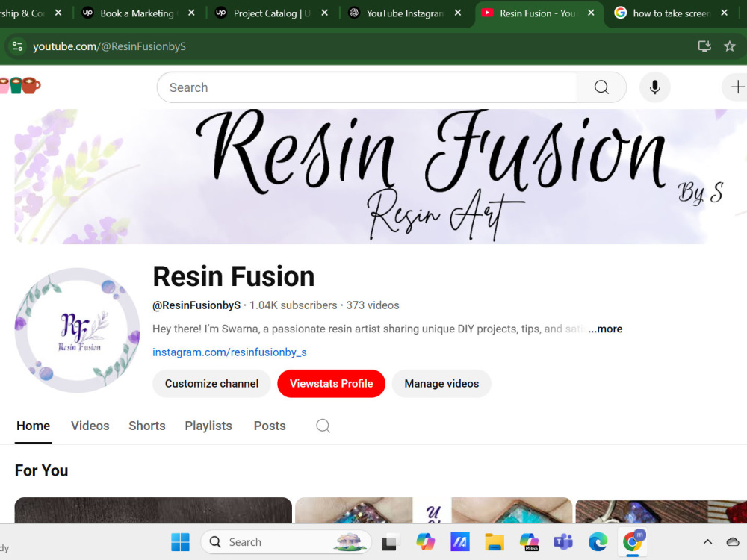
Task: Start voice search with microphone icon
Action: tap(655, 87)
